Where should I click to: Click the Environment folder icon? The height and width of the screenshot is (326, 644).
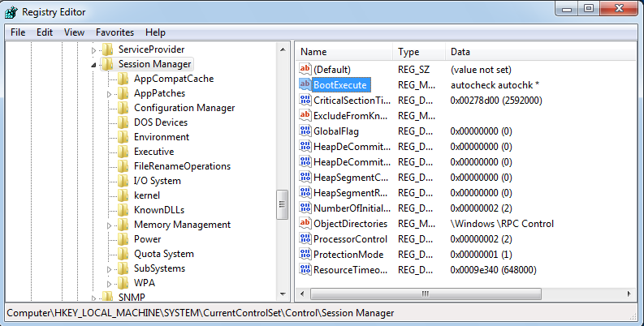pos(123,137)
